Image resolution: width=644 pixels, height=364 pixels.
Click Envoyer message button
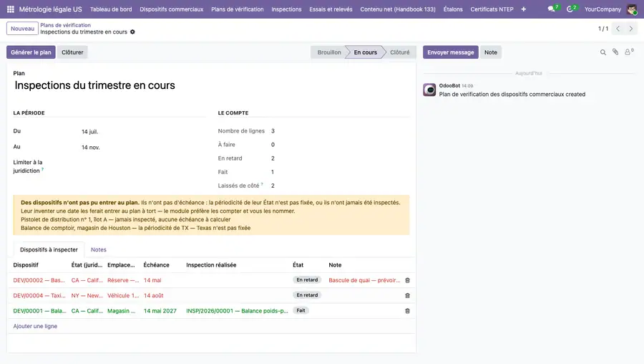coord(451,52)
